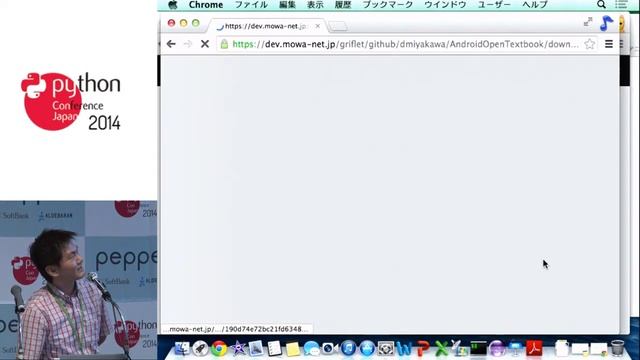Close the dev.mowa-net.jp tab
The image size is (640, 360).
point(318,26)
